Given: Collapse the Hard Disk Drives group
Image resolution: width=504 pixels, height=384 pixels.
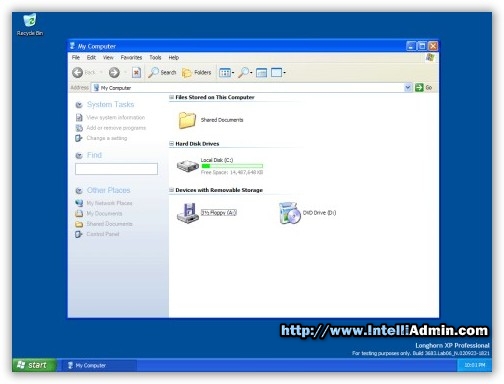Looking at the screenshot, I should [171, 144].
